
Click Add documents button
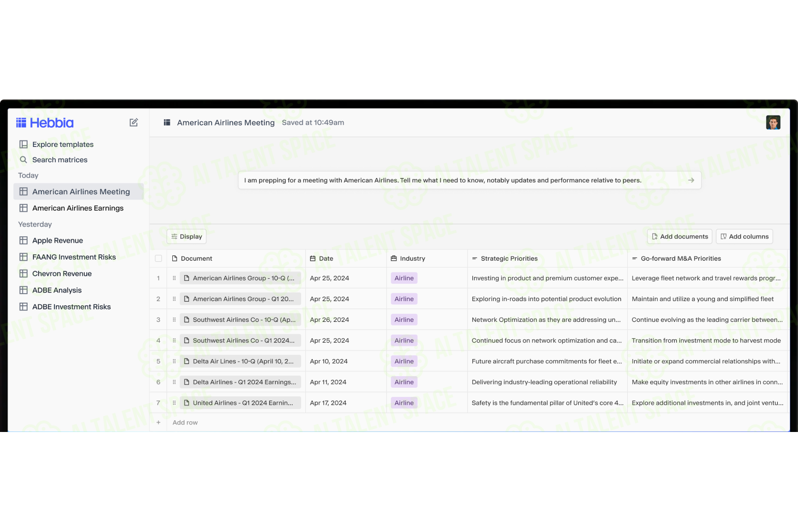click(680, 237)
